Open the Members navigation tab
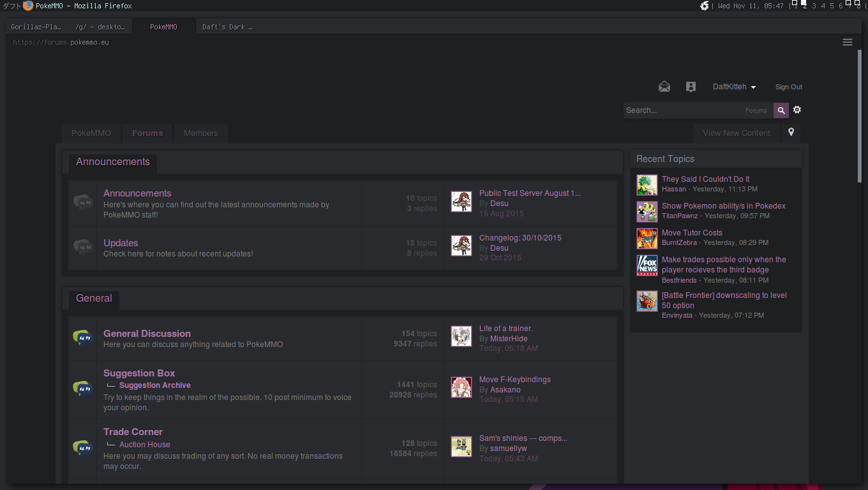This screenshot has height=490, width=868. (x=201, y=133)
